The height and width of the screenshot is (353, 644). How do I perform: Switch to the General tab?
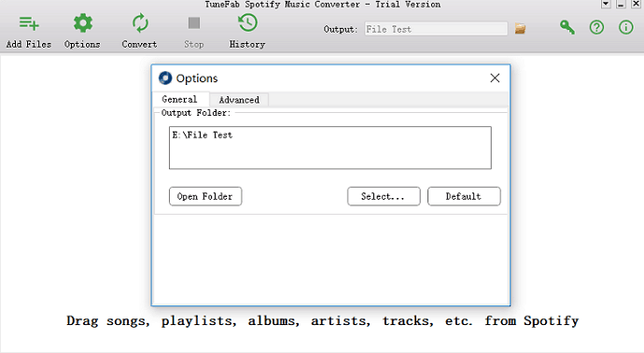coord(180,99)
